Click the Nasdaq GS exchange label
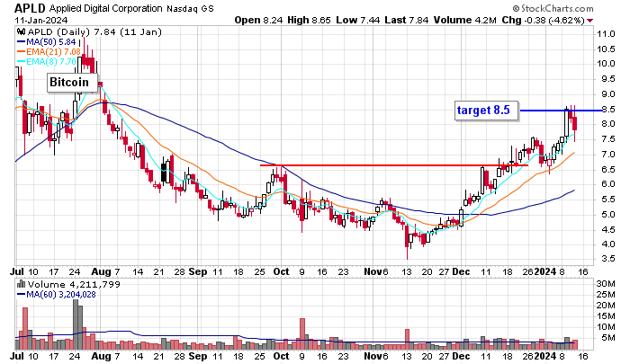The width and height of the screenshot is (630, 364). (x=190, y=8)
